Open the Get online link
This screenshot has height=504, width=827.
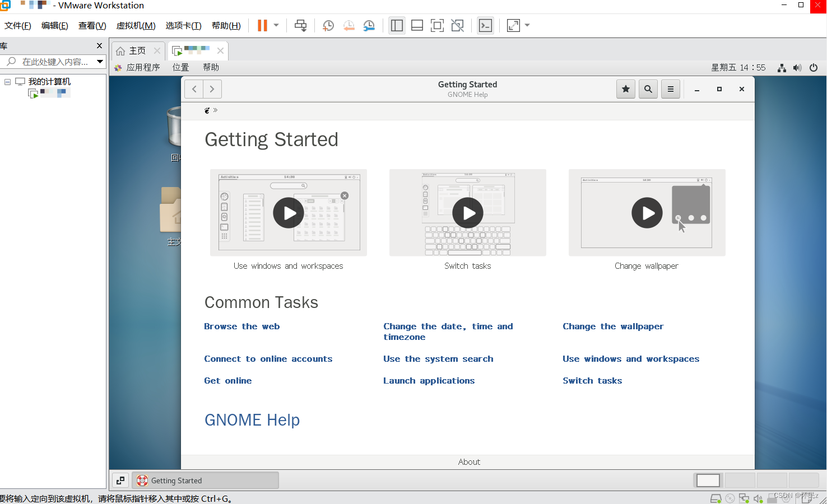click(x=228, y=381)
